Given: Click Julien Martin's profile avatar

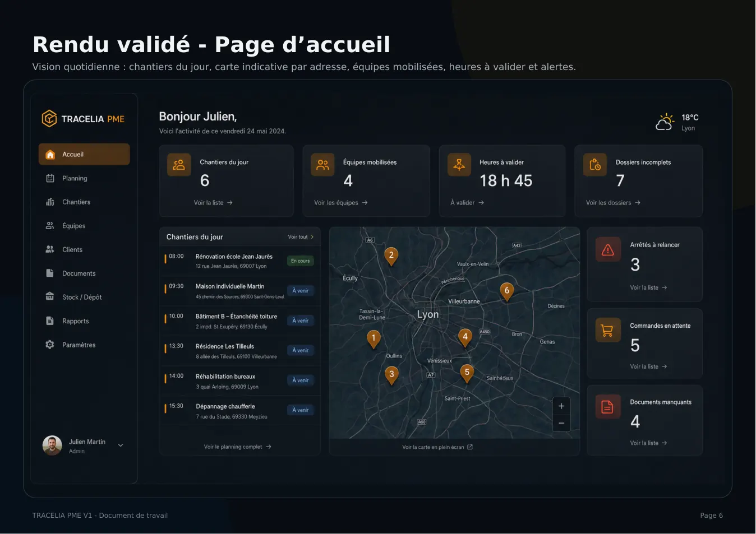Looking at the screenshot, I should click(52, 445).
